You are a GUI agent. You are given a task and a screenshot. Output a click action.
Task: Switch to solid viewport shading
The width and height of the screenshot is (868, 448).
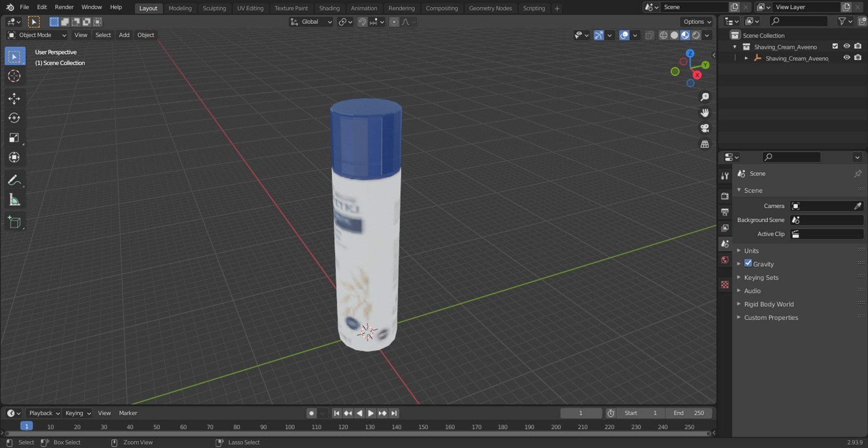point(674,35)
